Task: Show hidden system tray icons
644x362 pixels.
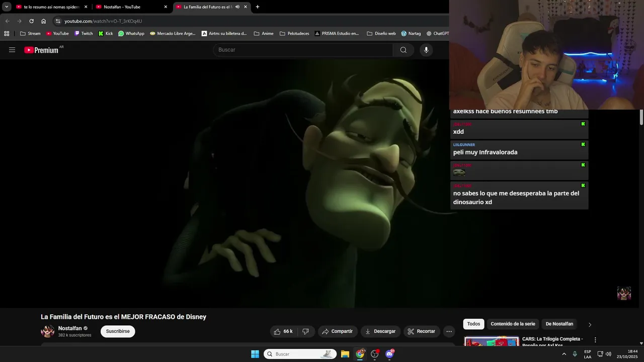Action: pos(564,354)
